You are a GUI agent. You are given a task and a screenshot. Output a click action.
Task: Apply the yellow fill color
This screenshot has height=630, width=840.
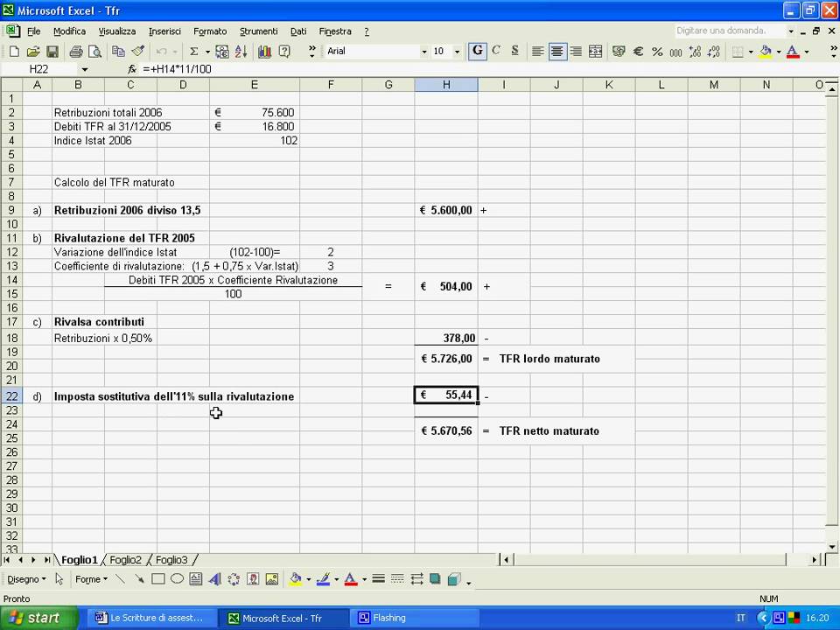coord(766,52)
